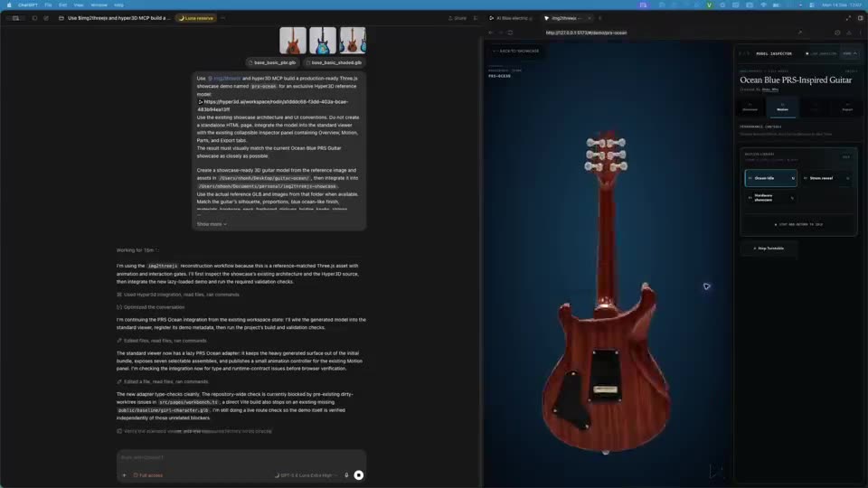Open the Window menu
Screen dimensions: 868x488
click(99, 5)
